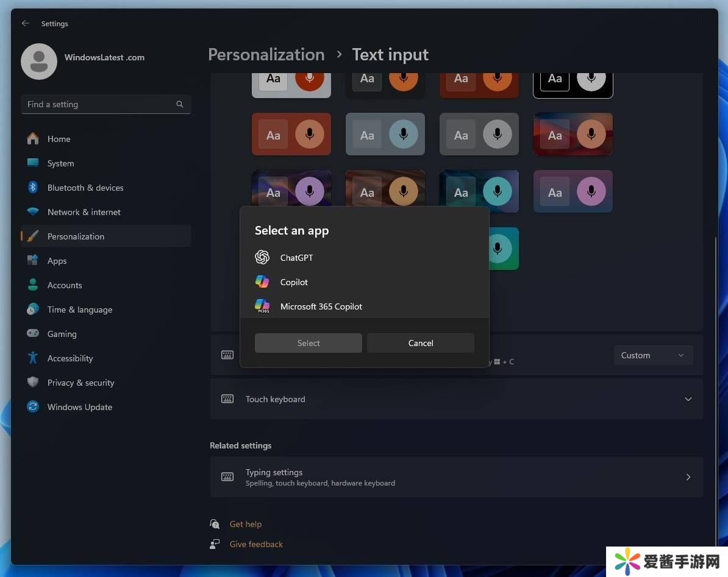
Task: Choose the purple-pink keyboard theme swatch
Action: point(573,192)
